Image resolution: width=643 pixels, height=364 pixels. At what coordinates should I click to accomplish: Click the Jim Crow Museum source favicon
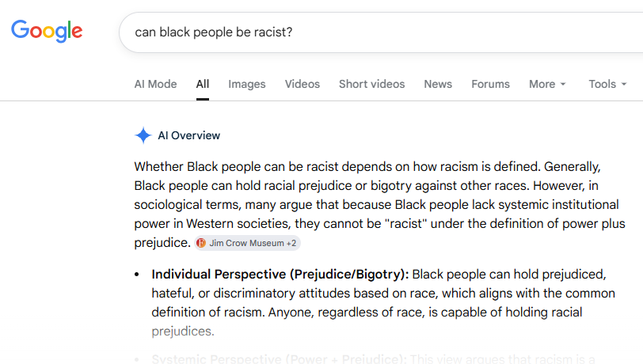pos(201,243)
